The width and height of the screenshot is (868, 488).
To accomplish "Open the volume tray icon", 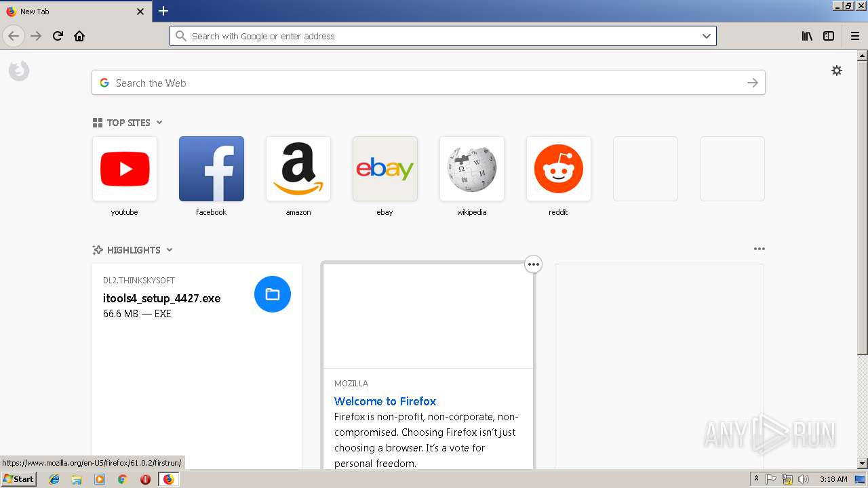I will (x=804, y=479).
